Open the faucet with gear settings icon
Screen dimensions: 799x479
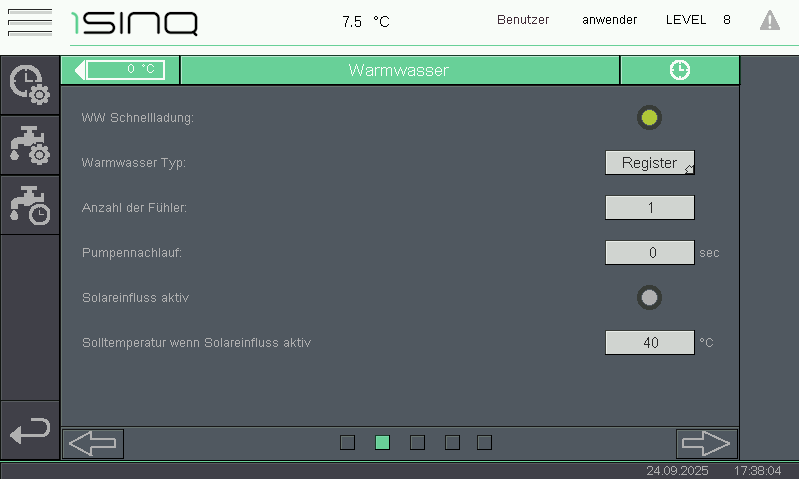click(30, 144)
